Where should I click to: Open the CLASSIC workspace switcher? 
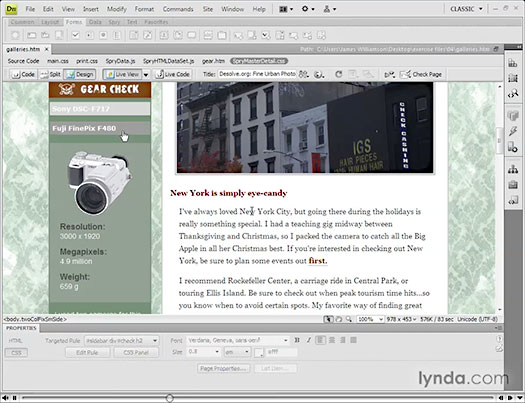pos(466,9)
